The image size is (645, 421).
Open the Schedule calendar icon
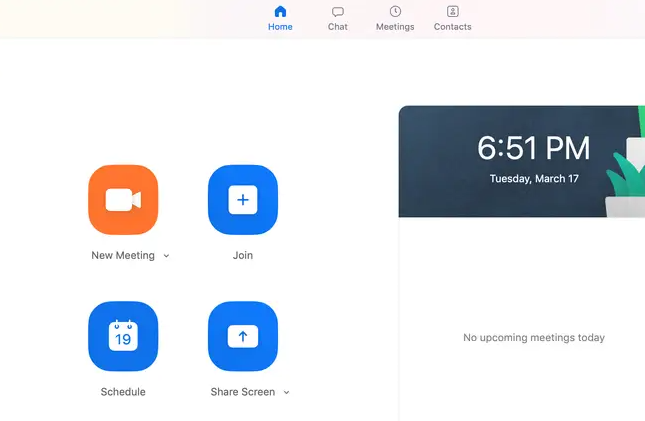point(123,336)
